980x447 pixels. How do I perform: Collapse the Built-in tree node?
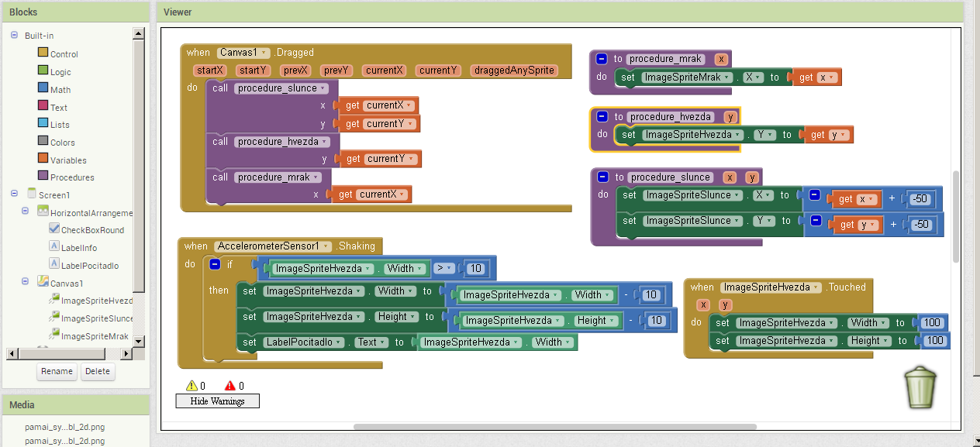pos(15,35)
